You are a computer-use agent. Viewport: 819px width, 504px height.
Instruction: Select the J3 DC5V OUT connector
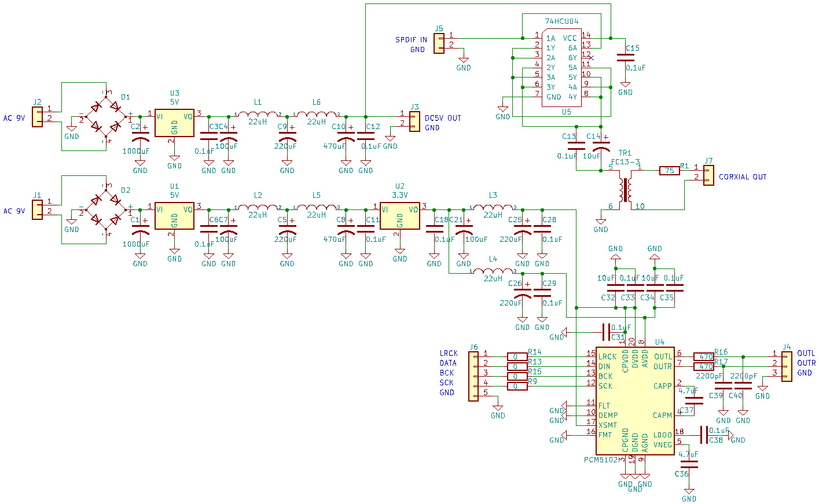[414, 122]
